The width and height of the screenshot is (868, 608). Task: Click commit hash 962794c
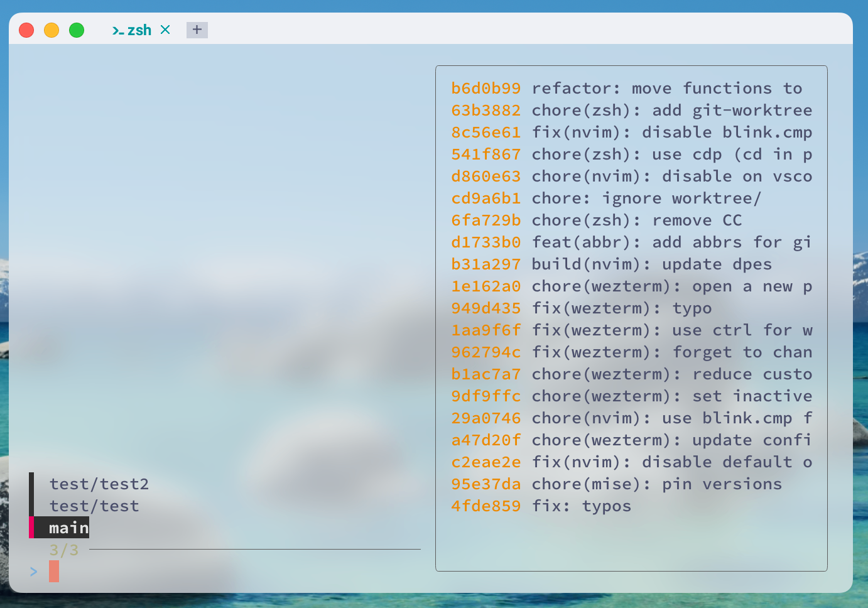point(486,352)
